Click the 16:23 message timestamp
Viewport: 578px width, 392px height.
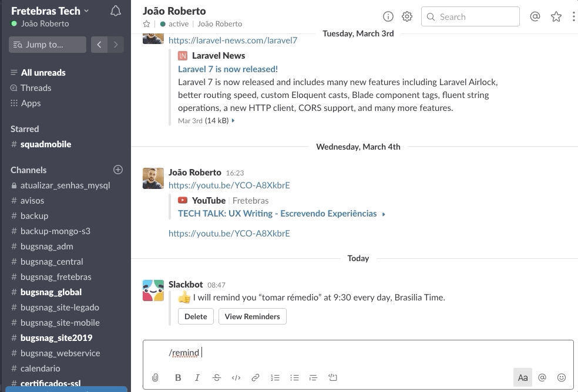pos(235,173)
